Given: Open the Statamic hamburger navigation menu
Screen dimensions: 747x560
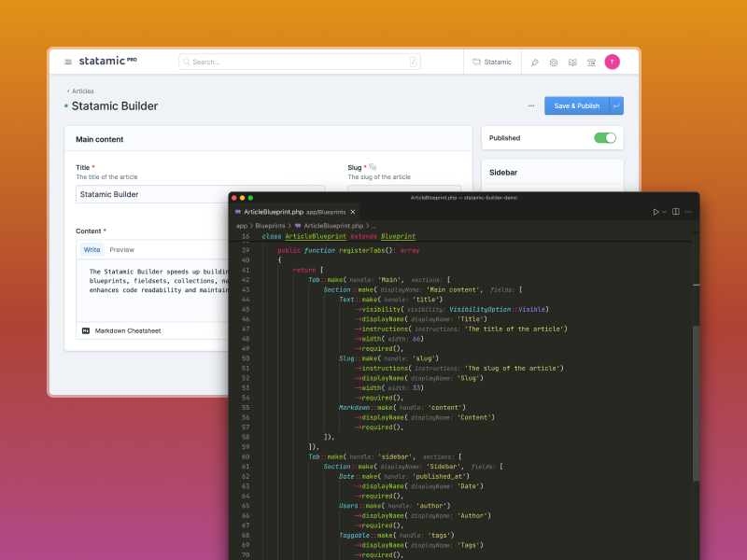Looking at the screenshot, I should 68,62.
